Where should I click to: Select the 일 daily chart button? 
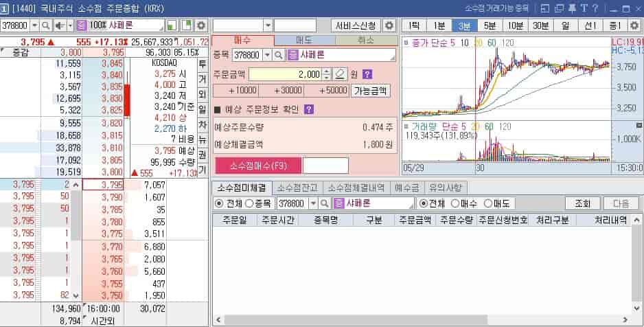(566, 25)
